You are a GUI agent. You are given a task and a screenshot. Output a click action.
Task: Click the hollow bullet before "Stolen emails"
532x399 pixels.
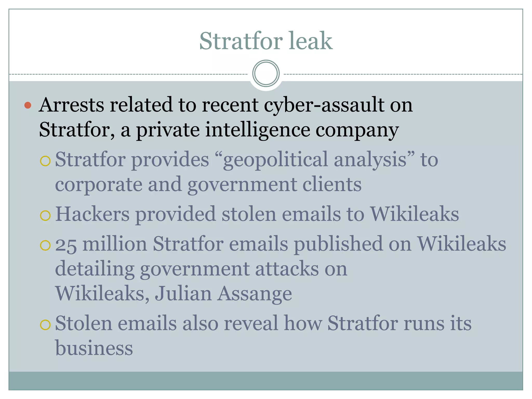pyautogui.click(x=45, y=325)
